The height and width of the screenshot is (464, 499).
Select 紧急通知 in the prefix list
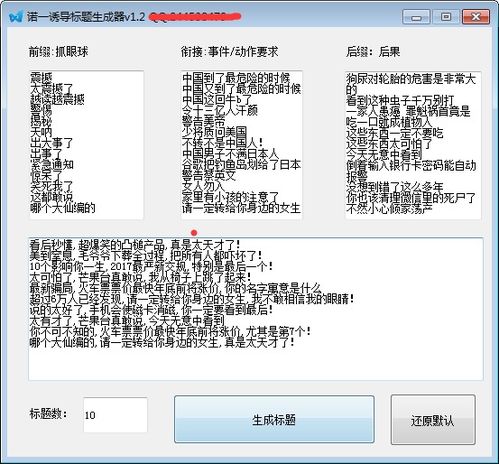[52, 164]
